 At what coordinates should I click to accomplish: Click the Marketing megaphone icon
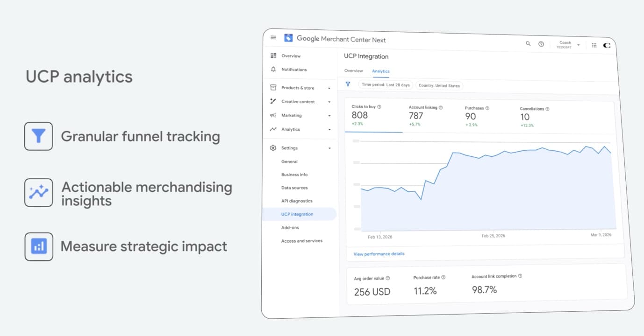pos(273,115)
